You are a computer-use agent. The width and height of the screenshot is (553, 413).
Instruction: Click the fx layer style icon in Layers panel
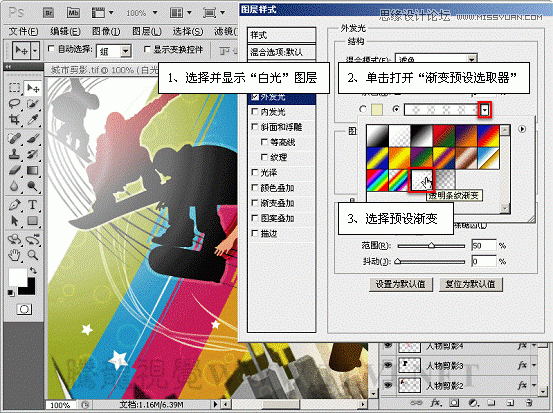(435, 402)
